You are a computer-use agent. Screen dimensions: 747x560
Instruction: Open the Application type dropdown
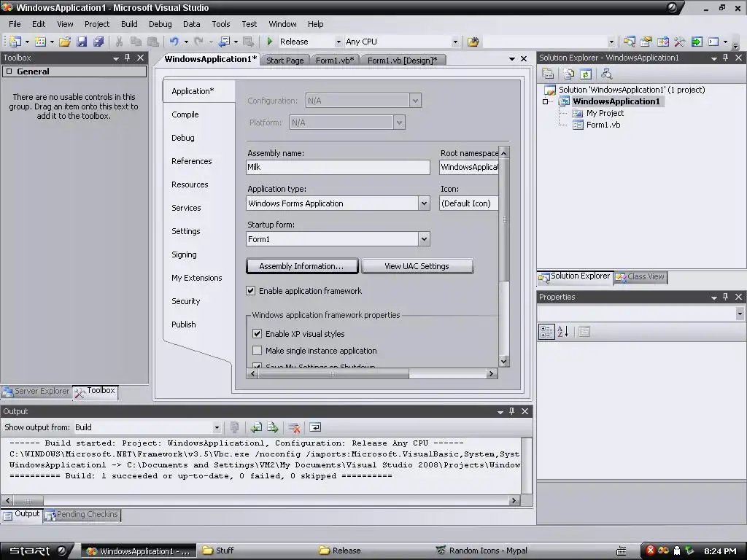[x=424, y=203]
